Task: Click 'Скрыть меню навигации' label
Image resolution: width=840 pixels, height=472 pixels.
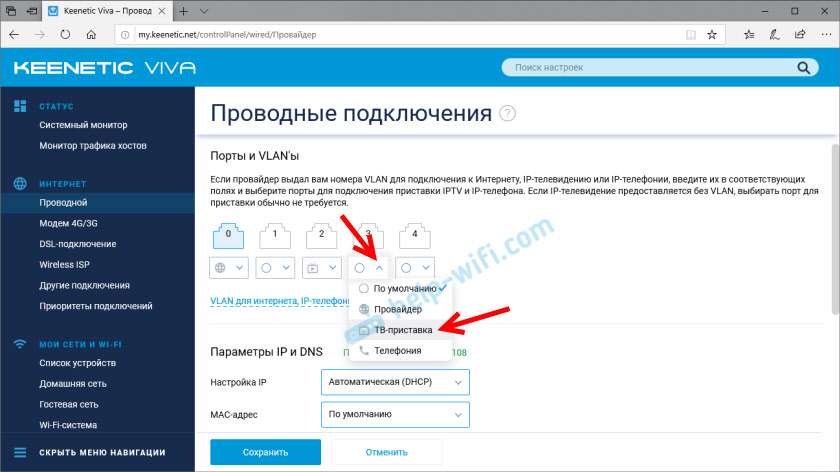Action: pyautogui.click(x=102, y=453)
